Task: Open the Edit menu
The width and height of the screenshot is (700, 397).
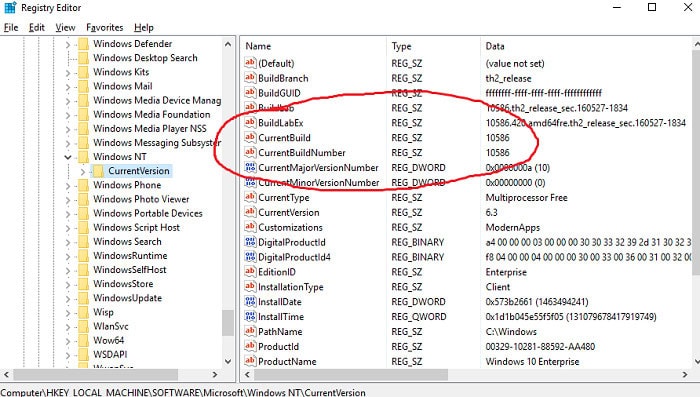Action: [x=37, y=28]
